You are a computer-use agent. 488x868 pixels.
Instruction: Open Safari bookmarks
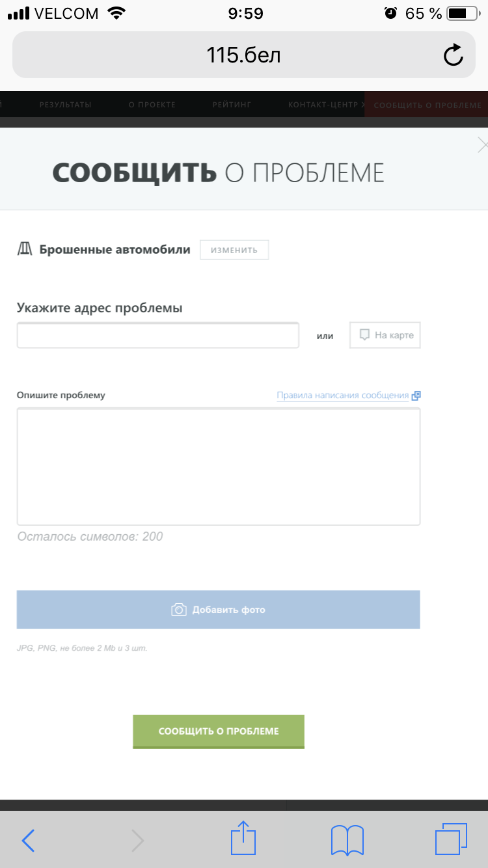[347, 841]
